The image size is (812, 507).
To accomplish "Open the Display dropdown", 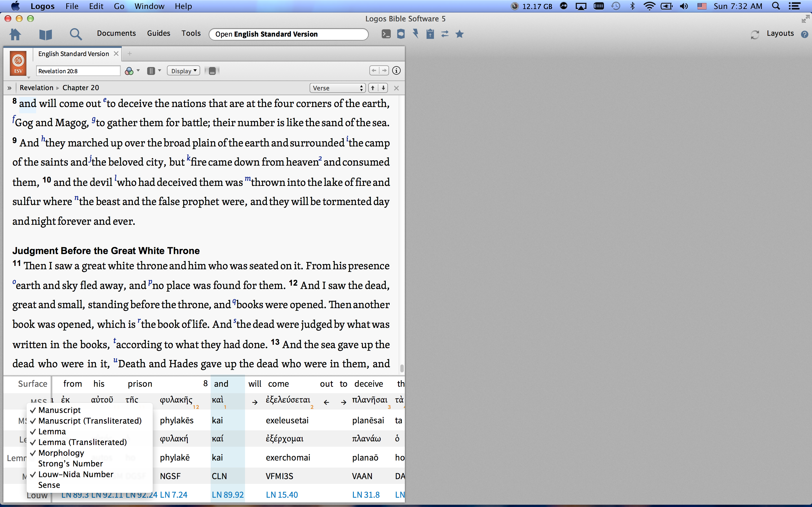I will tap(184, 71).
